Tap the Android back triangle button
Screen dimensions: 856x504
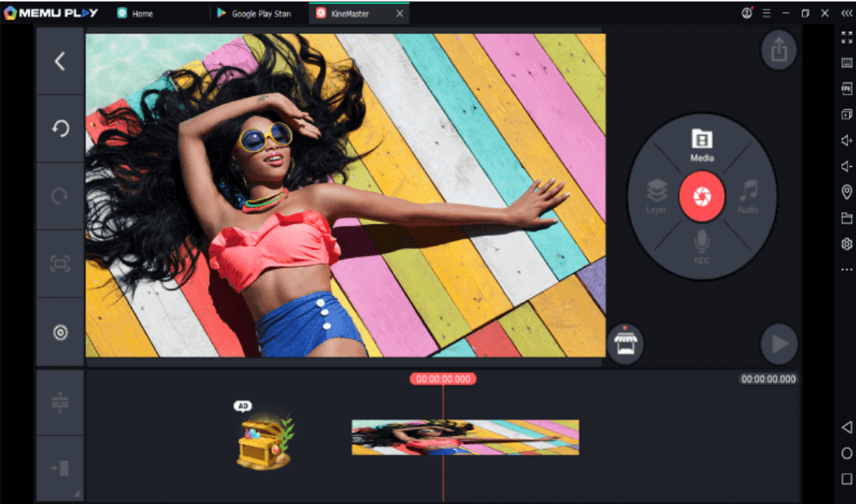click(x=847, y=427)
